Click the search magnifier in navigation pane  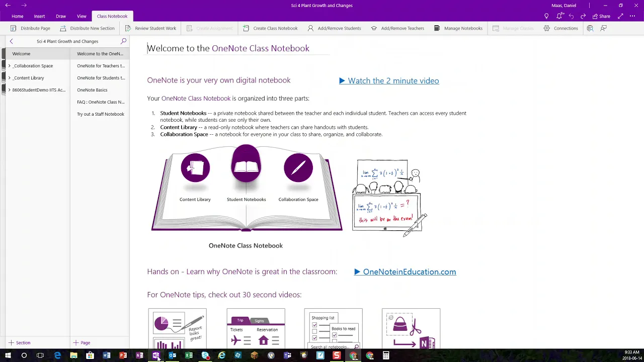click(x=123, y=41)
